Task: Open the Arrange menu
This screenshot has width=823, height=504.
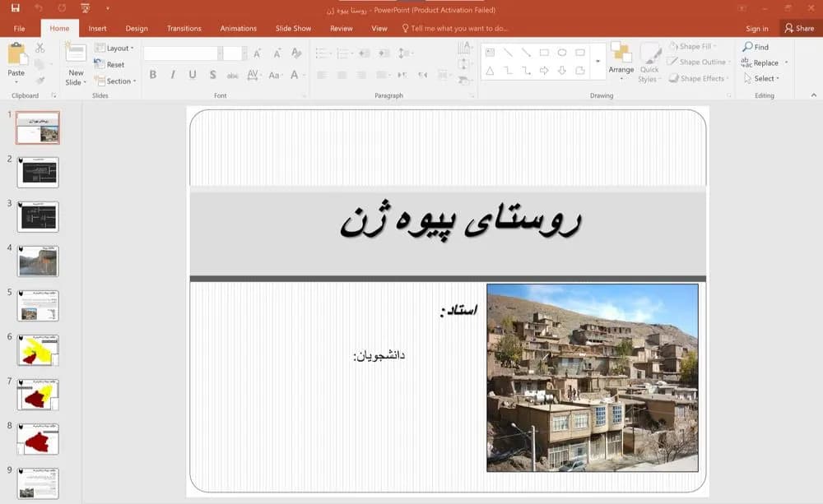Action: pyautogui.click(x=621, y=62)
